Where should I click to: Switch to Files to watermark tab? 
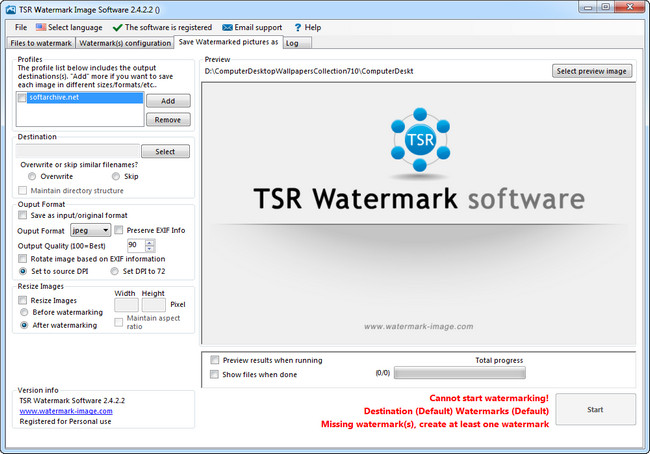click(x=41, y=43)
